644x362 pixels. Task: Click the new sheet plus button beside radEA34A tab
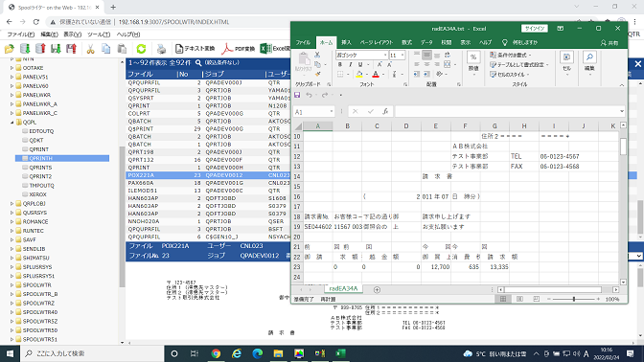tap(377, 289)
